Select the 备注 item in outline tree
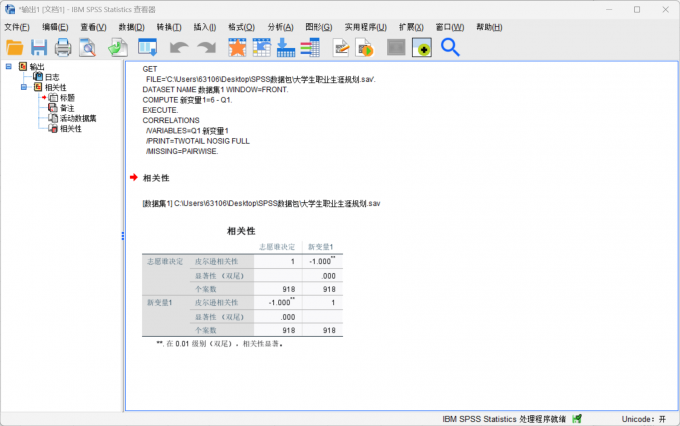Image resolution: width=680 pixels, height=426 pixels. (67, 108)
